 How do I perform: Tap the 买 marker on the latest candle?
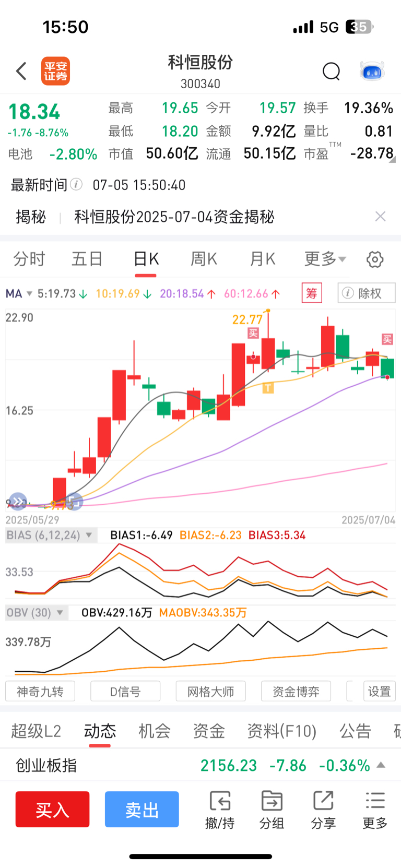point(387,339)
